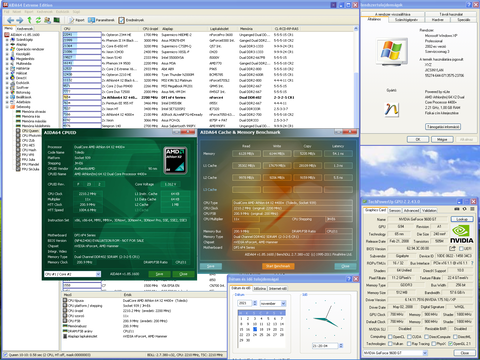Click Save in the Cache & Memory Benchmark window
Image resolution: width=480 pixels, height=360 pixels.
211,266
